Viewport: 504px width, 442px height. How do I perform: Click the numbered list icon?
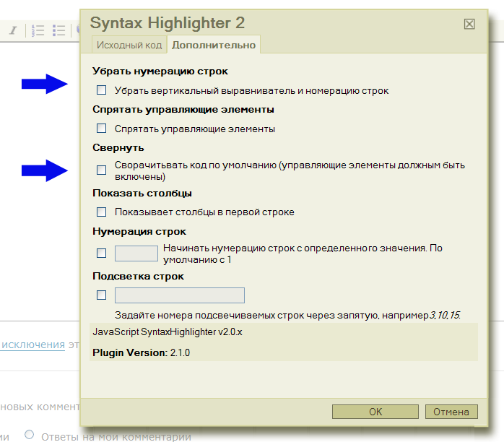[x=39, y=30]
